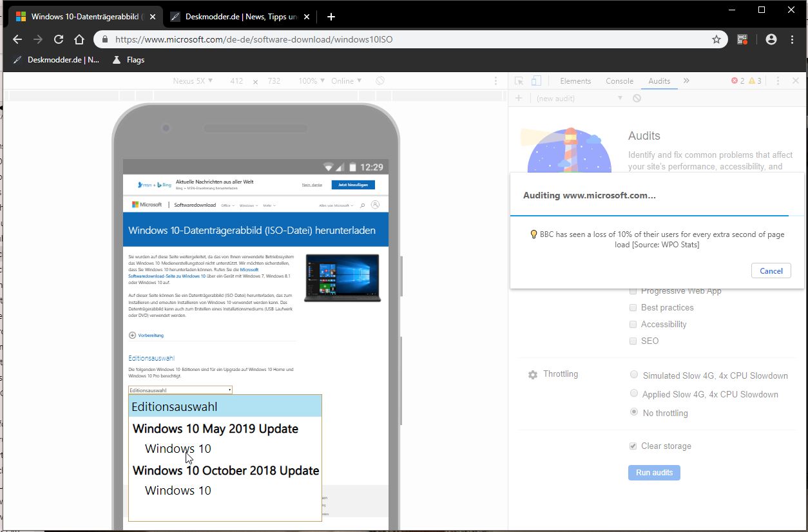The height and width of the screenshot is (532, 808).
Task: Click the rotate device icon
Action: (x=380, y=81)
